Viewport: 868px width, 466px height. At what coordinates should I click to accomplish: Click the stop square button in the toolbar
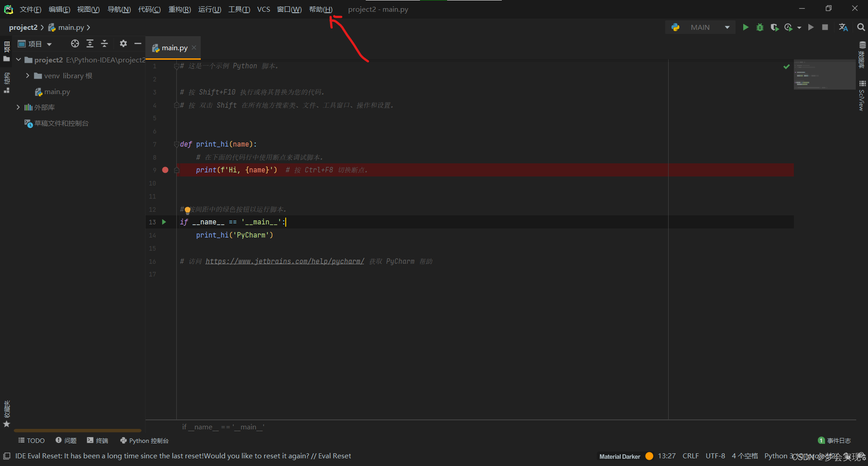click(x=825, y=28)
